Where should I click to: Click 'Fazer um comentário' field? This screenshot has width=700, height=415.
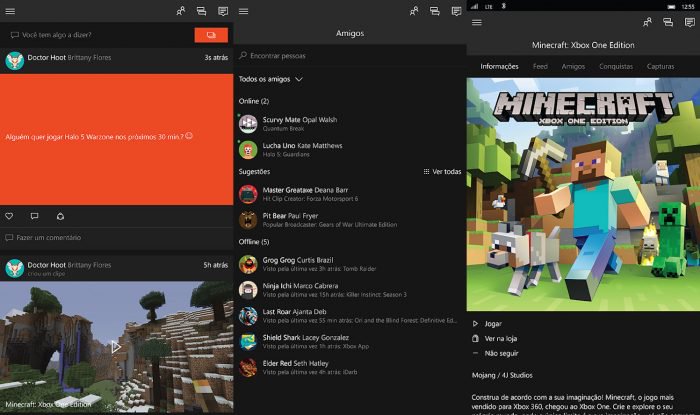[x=117, y=238]
